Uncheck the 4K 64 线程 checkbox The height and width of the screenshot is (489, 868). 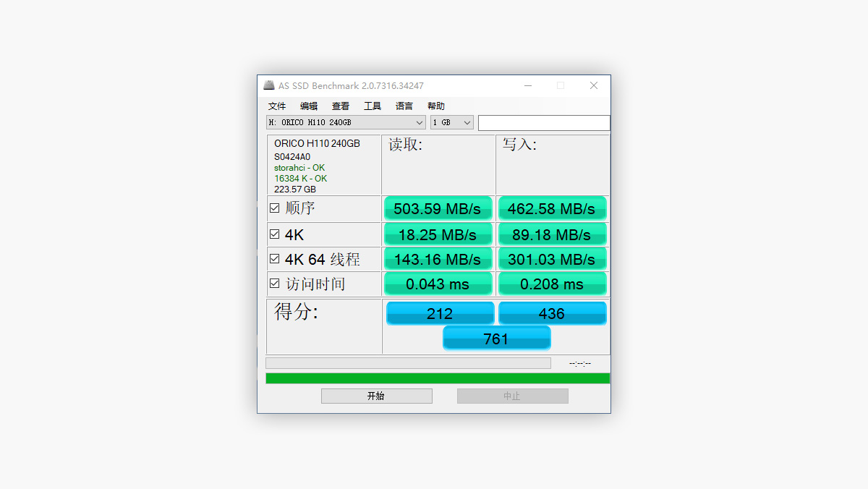pos(275,259)
